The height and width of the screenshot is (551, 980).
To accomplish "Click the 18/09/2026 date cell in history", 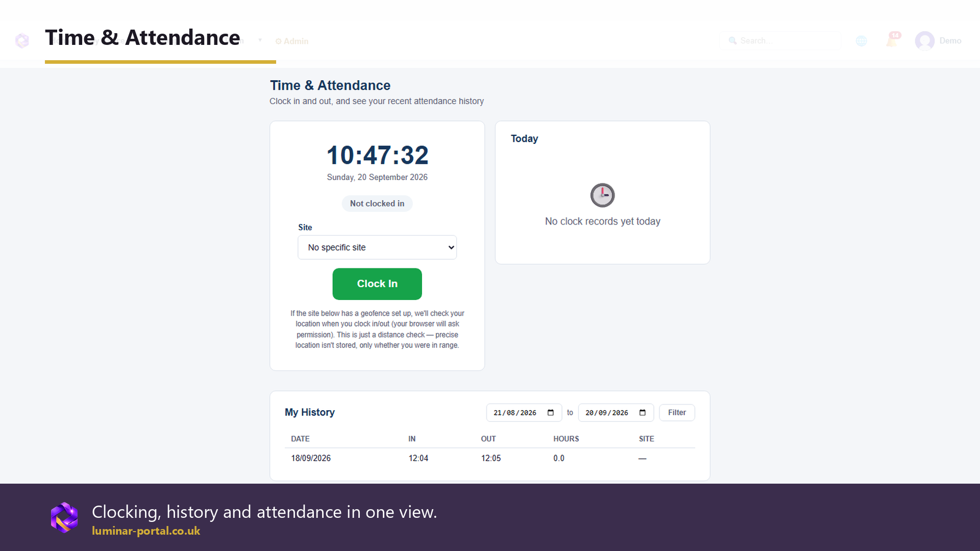I will click(311, 458).
